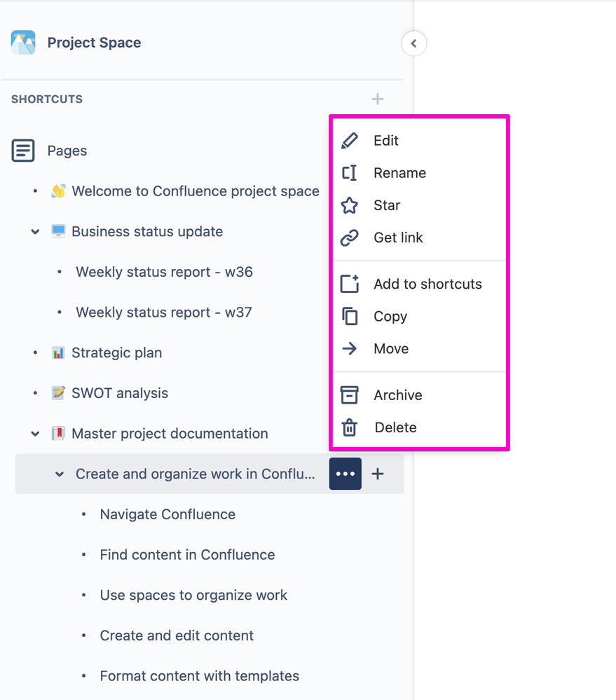
Task: Select the Copy page icon
Action: (x=350, y=316)
